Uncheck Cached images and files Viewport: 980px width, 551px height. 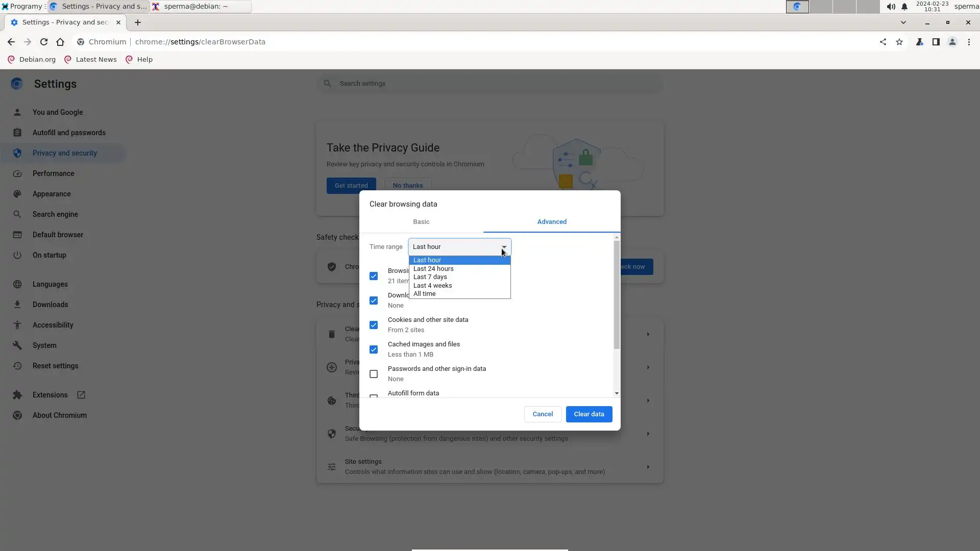click(x=374, y=349)
